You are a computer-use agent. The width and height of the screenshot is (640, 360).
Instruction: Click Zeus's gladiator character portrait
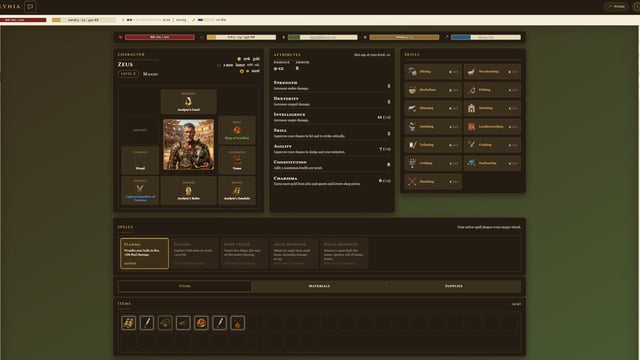pyautogui.click(x=189, y=144)
